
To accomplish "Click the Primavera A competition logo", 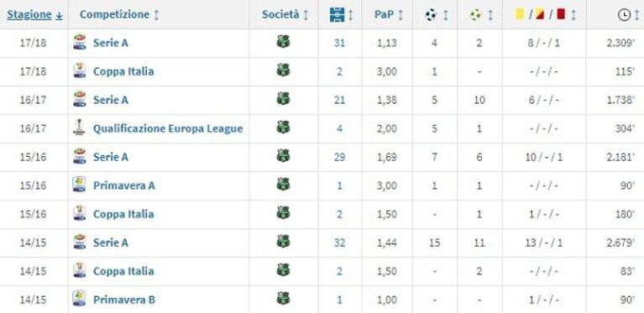I will click(x=79, y=185).
